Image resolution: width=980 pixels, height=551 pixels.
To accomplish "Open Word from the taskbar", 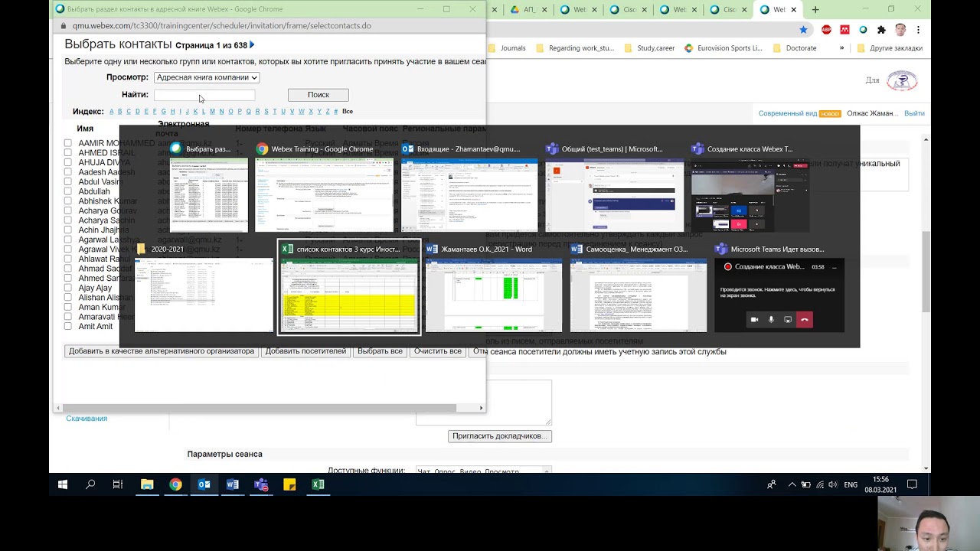I will click(x=233, y=484).
